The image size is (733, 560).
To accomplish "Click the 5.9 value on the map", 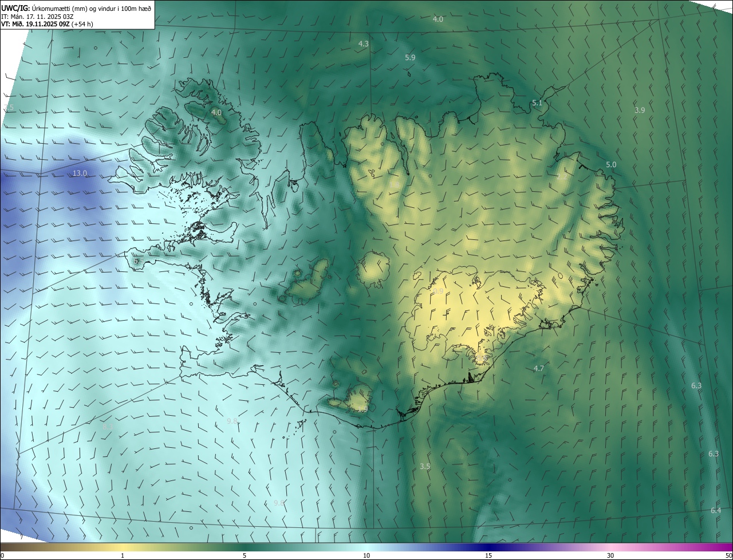I will [410, 57].
